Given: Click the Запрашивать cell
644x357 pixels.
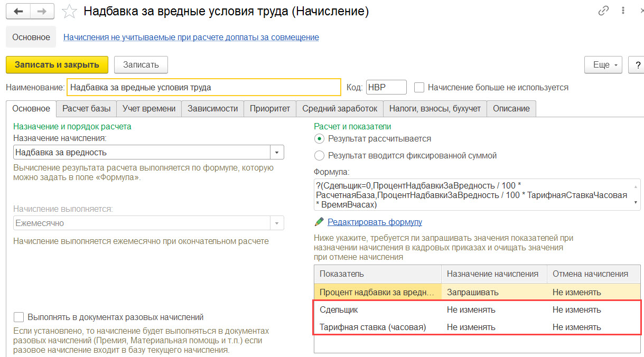Looking at the screenshot, I should pyautogui.click(x=494, y=292).
